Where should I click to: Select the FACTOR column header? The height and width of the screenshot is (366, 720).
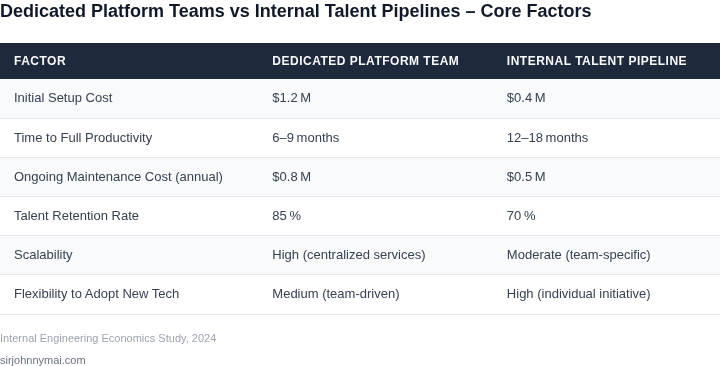(40, 61)
